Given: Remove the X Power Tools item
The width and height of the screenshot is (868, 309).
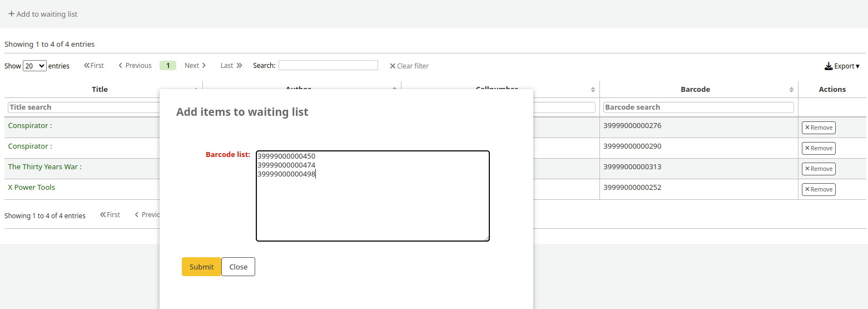Looking at the screenshot, I should point(818,189).
